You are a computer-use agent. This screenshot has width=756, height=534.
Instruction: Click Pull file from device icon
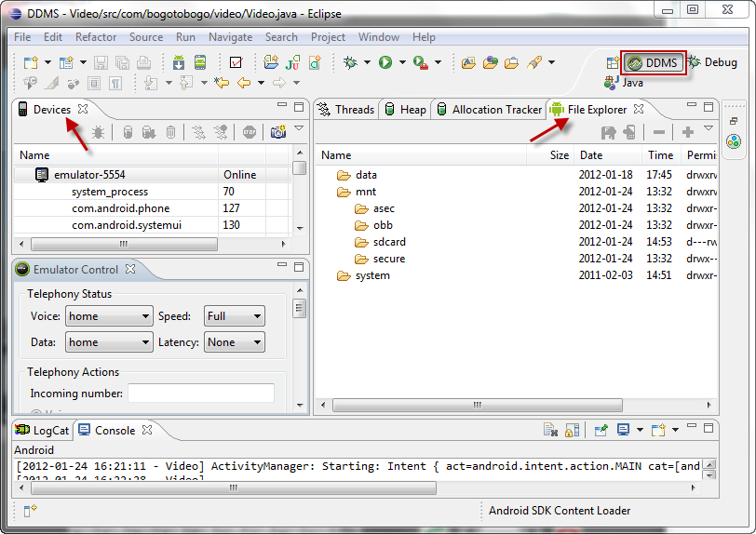609,132
